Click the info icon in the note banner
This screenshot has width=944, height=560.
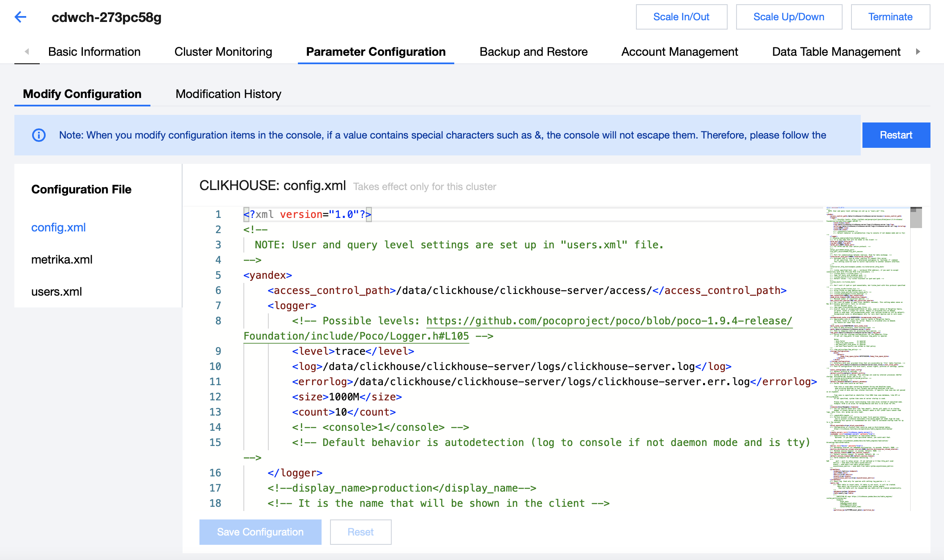(x=39, y=135)
